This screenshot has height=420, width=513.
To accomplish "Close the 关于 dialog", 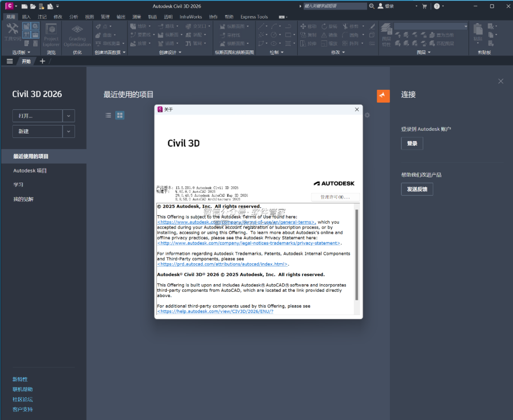I will click(x=357, y=109).
